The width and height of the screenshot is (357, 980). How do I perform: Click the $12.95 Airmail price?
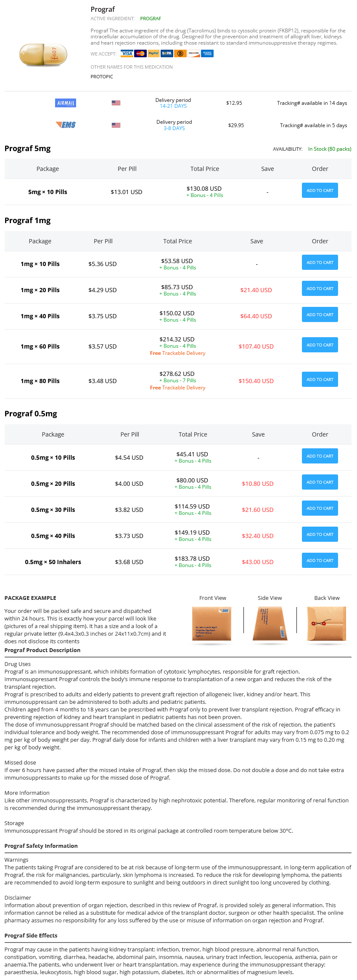[x=234, y=103]
